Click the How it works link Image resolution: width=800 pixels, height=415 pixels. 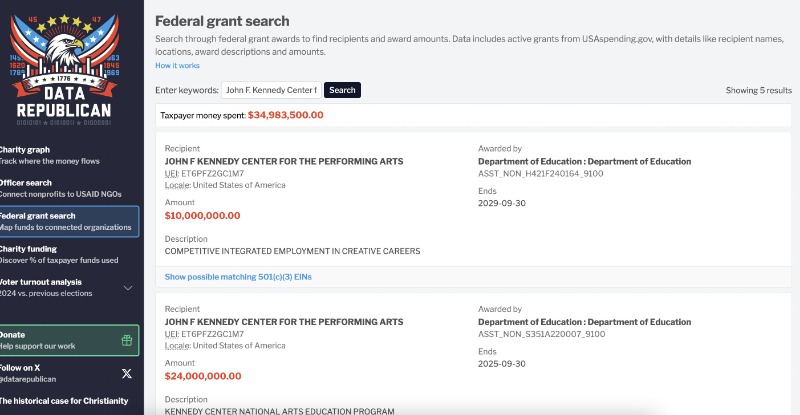click(x=177, y=65)
